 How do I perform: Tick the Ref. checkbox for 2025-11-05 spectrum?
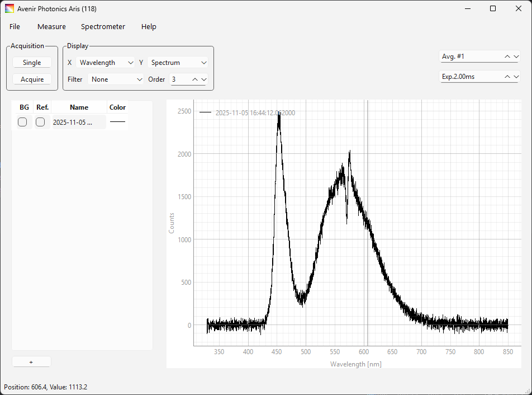(x=40, y=122)
